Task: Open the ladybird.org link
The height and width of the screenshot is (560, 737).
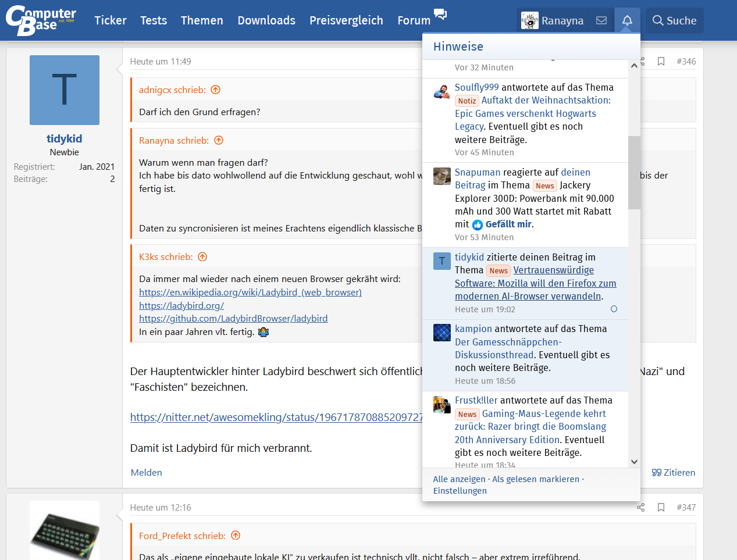Action: pos(181,305)
